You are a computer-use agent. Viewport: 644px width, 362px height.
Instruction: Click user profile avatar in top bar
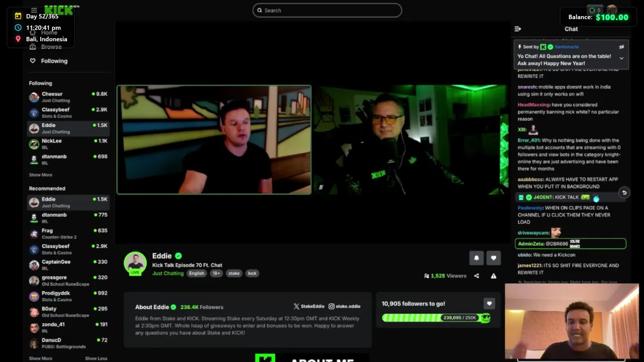pos(612,10)
